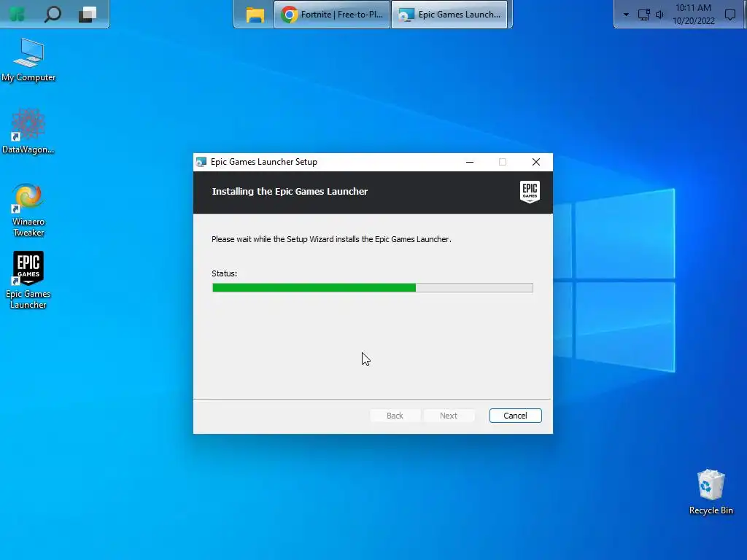The width and height of the screenshot is (747, 560).
Task: Click the setup window title bar icon
Action: click(x=201, y=162)
